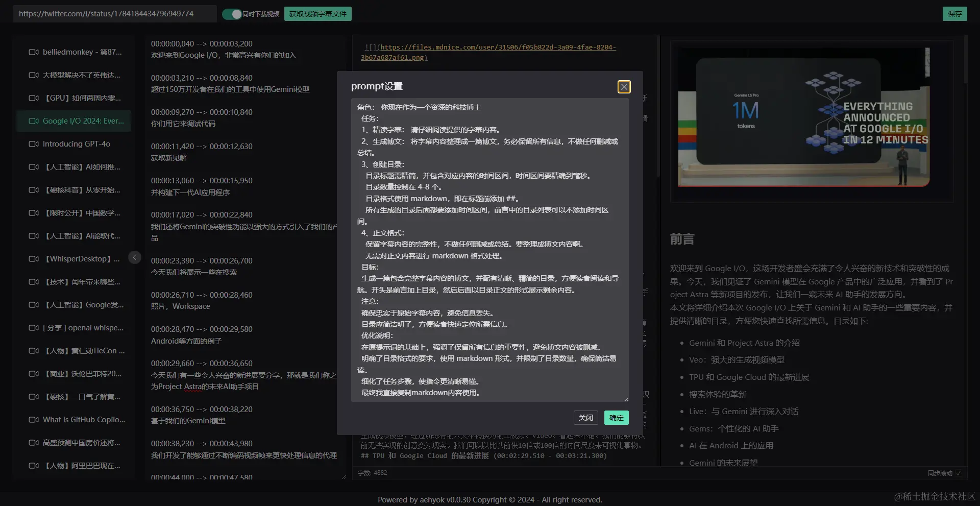Click video icon beside 大模型解决不了英伟达
The width and height of the screenshot is (980, 506).
coord(34,75)
